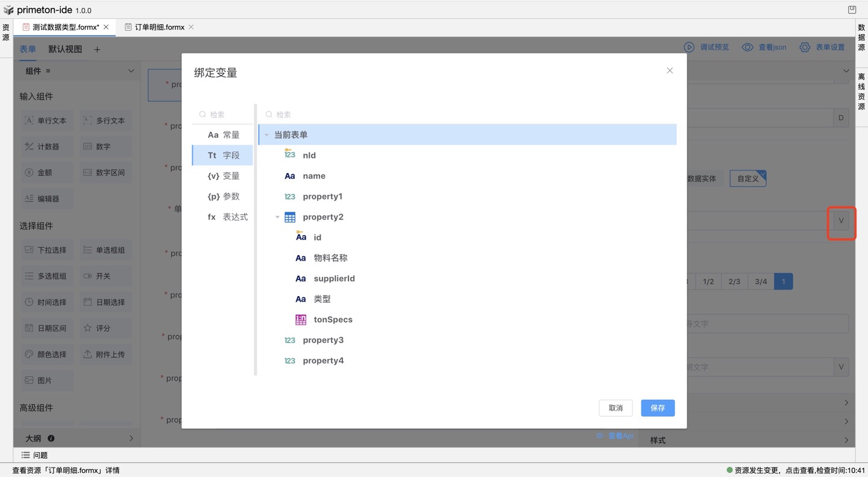Switch to 订单明细.formx tab
Viewport: 868px width, 477px height.
tap(159, 27)
